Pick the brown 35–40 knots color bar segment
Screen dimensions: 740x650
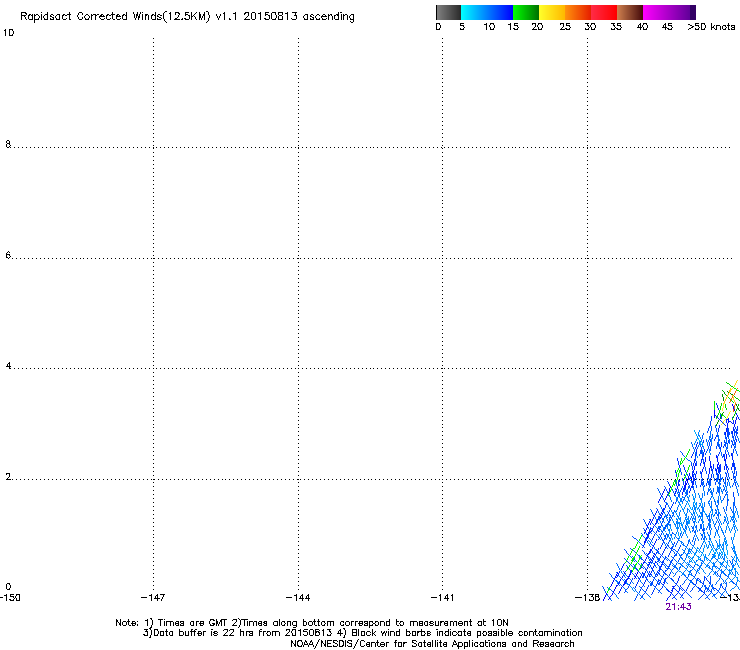[x=630, y=12]
